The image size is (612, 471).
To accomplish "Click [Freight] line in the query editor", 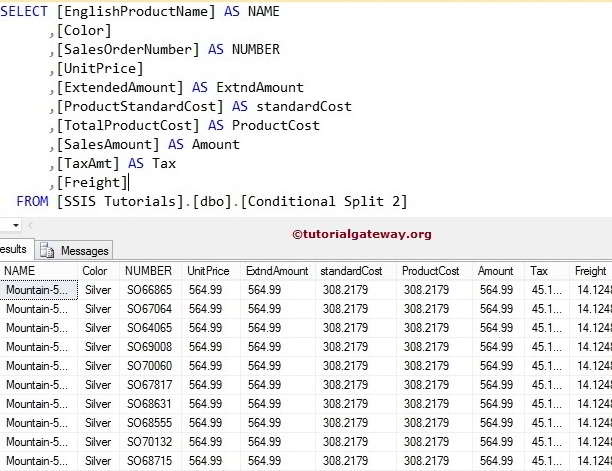I will (x=92, y=183).
